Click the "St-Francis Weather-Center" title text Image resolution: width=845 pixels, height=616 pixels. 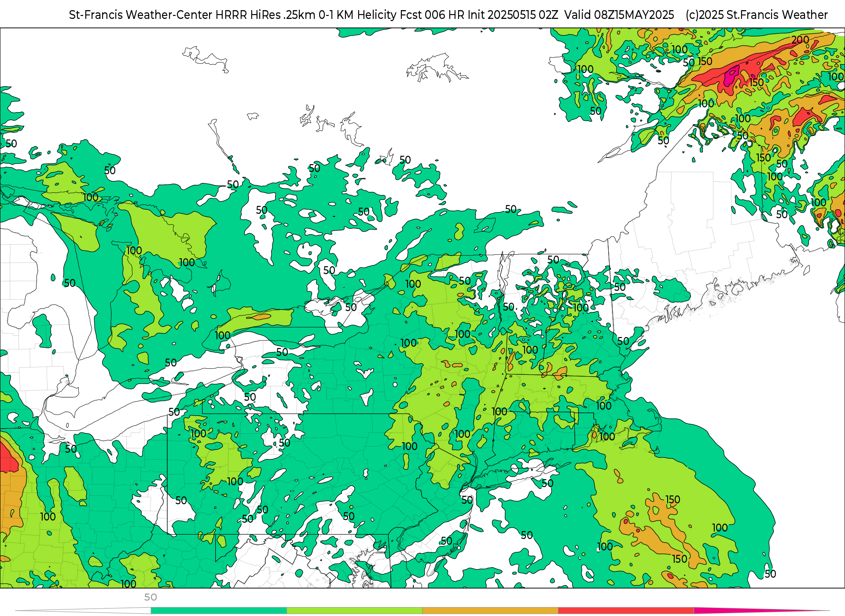point(141,15)
